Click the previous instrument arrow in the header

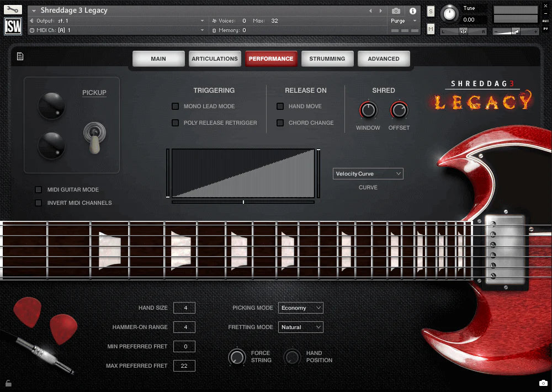[x=371, y=10]
